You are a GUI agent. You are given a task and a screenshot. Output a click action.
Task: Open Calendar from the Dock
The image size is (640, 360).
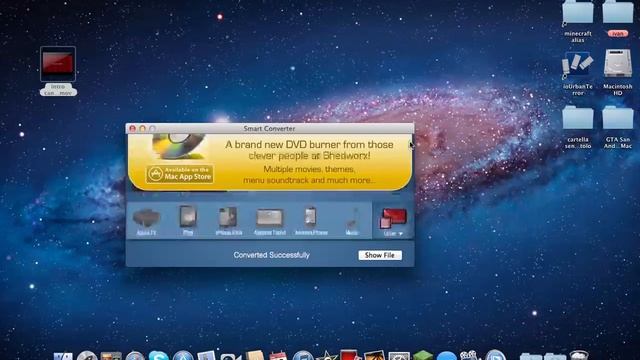click(x=278, y=356)
